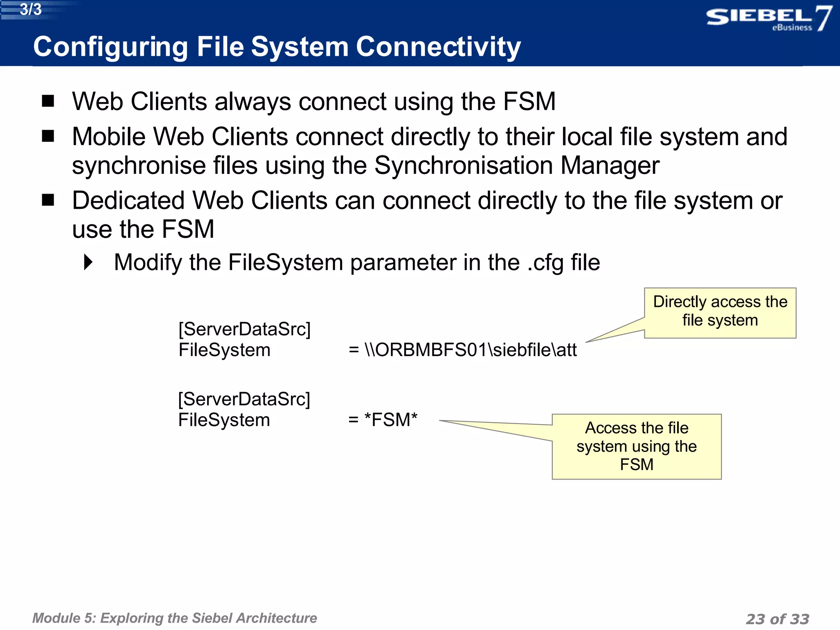This screenshot has width=840, height=630.
Task: Click the Mobile Web Clients square bullet
Action: pos(48,136)
